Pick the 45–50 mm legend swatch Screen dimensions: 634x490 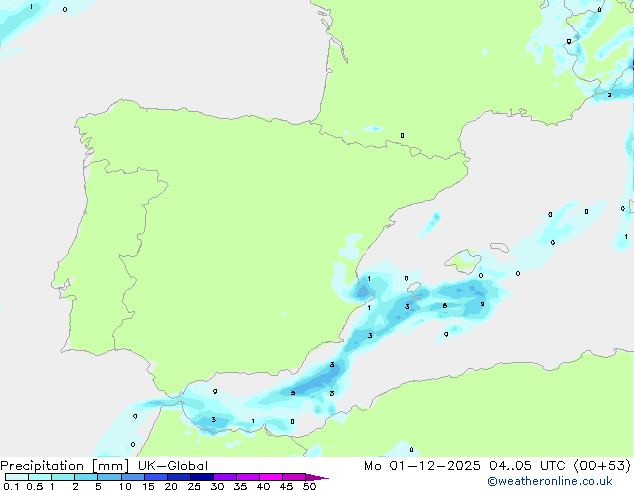[x=294, y=477]
